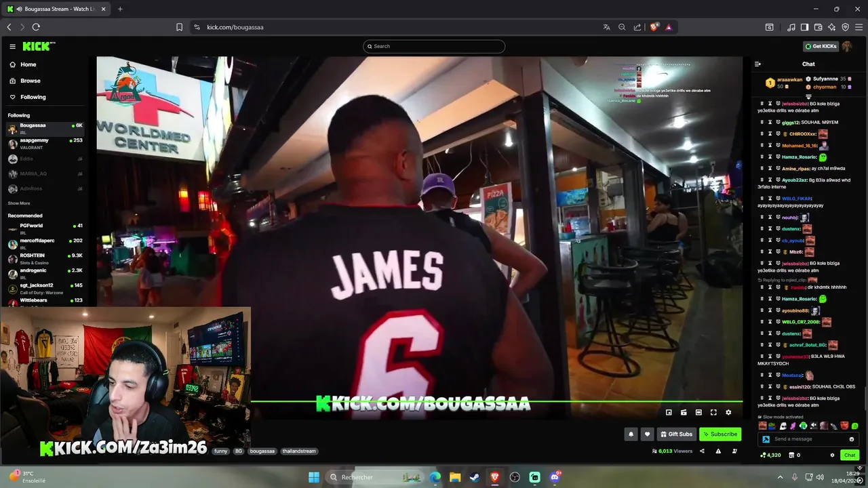Click the Get KICKs button
868x488 pixels.
click(x=821, y=46)
